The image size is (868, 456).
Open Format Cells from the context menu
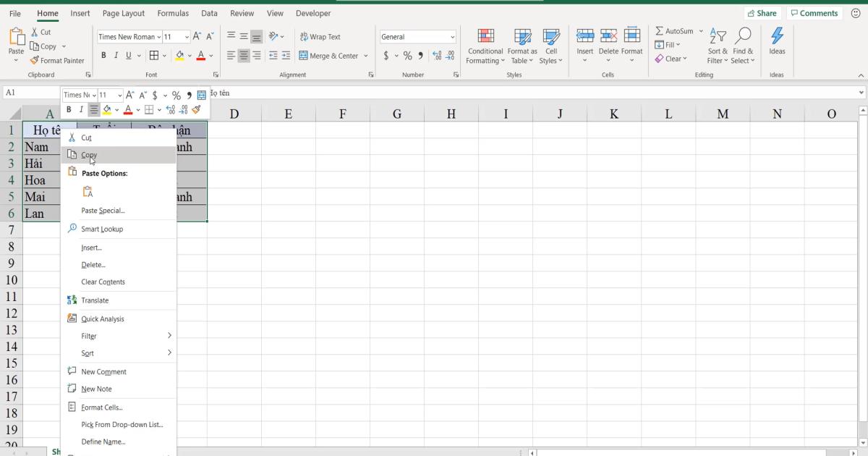(x=101, y=407)
